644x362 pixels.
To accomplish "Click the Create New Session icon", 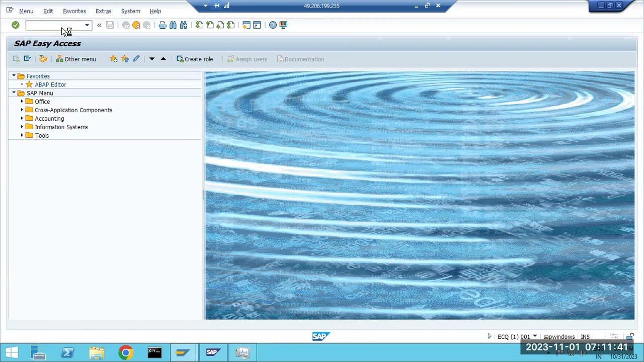I will (247, 25).
